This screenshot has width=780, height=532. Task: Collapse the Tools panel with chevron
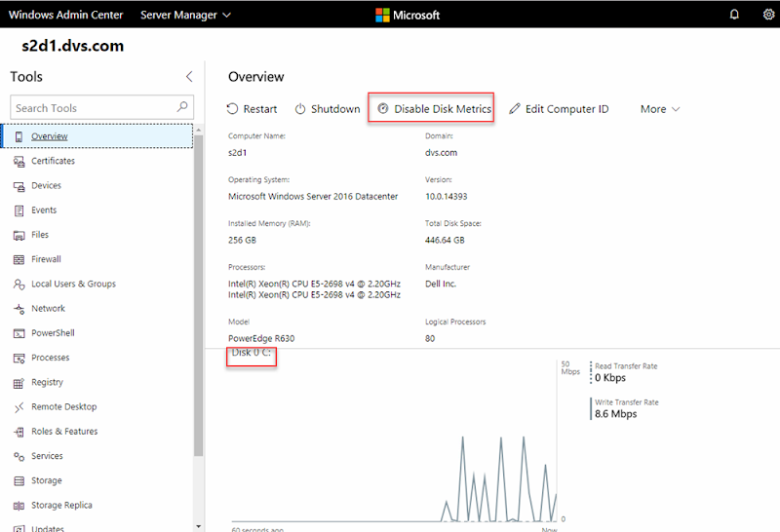(189, 77)
